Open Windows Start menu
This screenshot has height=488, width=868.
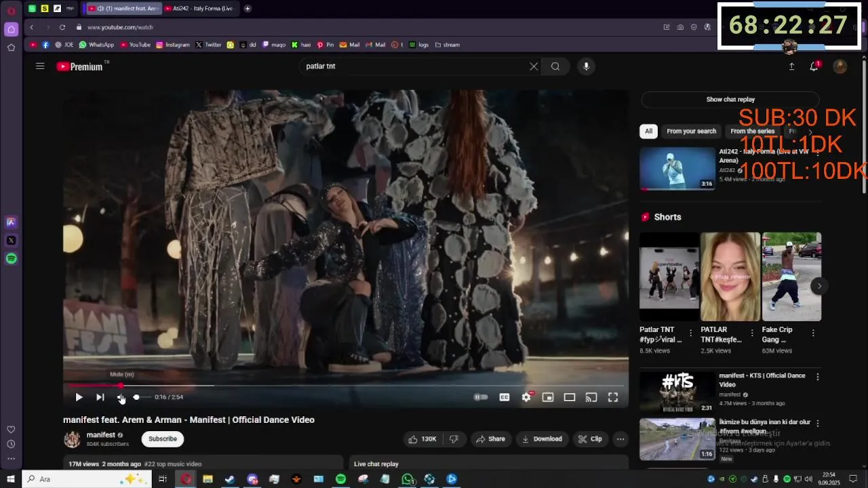[11, 479]
